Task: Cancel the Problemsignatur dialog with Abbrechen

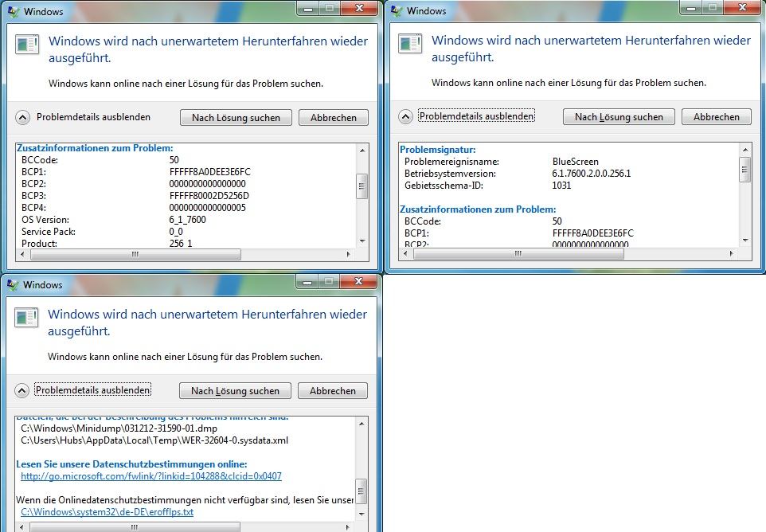Action: [x=716, y=117]
